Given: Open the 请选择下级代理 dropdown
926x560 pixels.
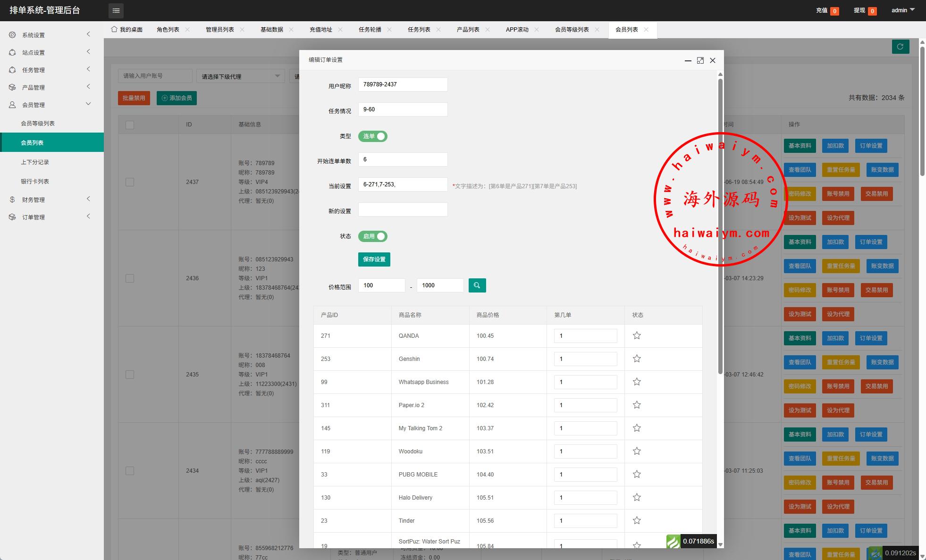Looking at the screenshot, I should 240,76.
